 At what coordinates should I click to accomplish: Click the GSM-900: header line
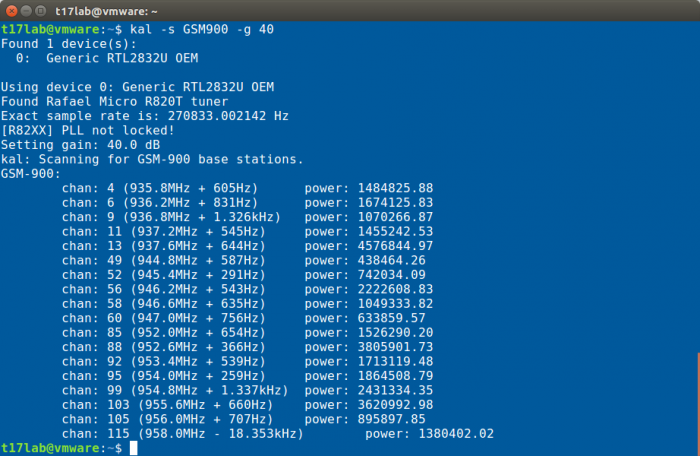30,174
